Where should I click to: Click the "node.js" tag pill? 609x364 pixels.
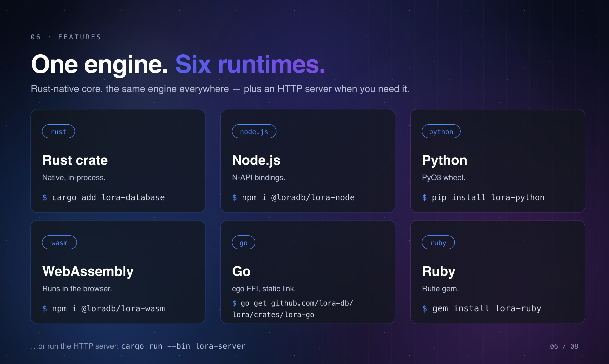(254, 131)
